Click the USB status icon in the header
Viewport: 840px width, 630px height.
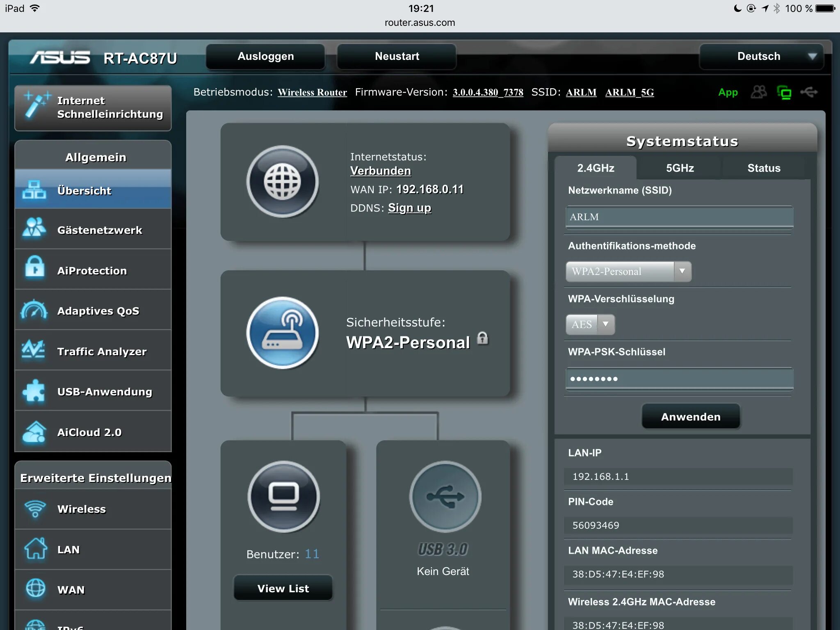click(x=810, y=93)
